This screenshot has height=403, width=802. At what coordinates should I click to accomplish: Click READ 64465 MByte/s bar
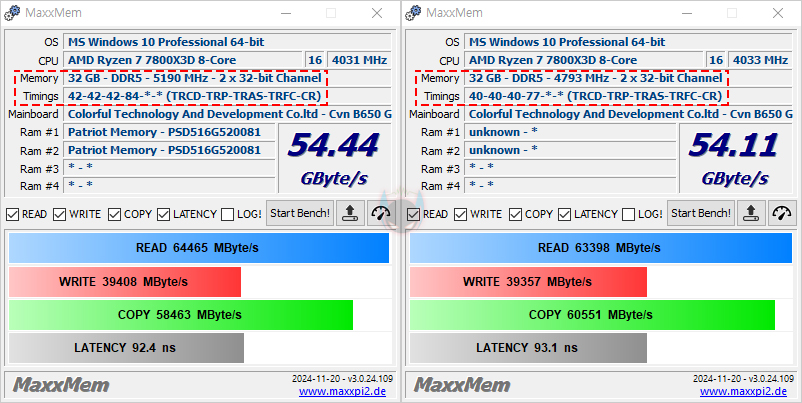[x=198, y=248]
